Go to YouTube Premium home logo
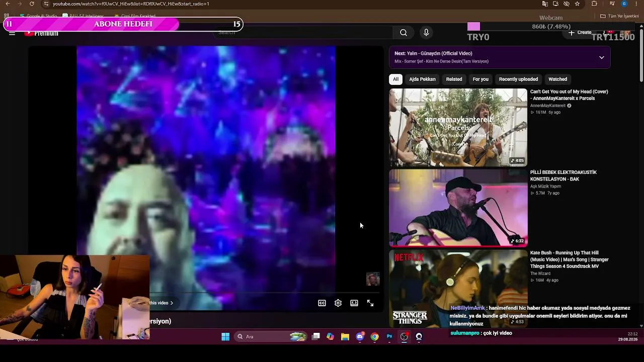 pos(41,33)
